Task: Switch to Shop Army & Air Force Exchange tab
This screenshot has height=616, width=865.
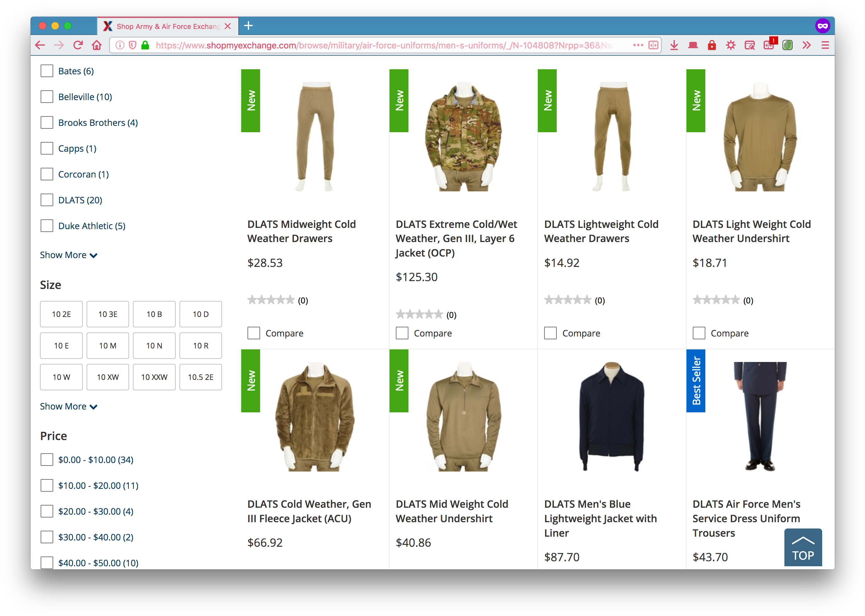Action: click(x=168, y=26)
